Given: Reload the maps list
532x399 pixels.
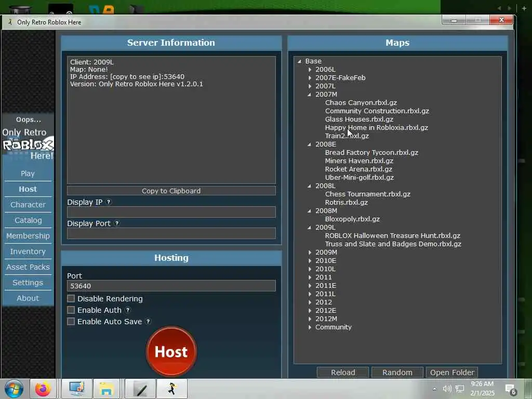Looking at the screenshot, I should (343, 372).
